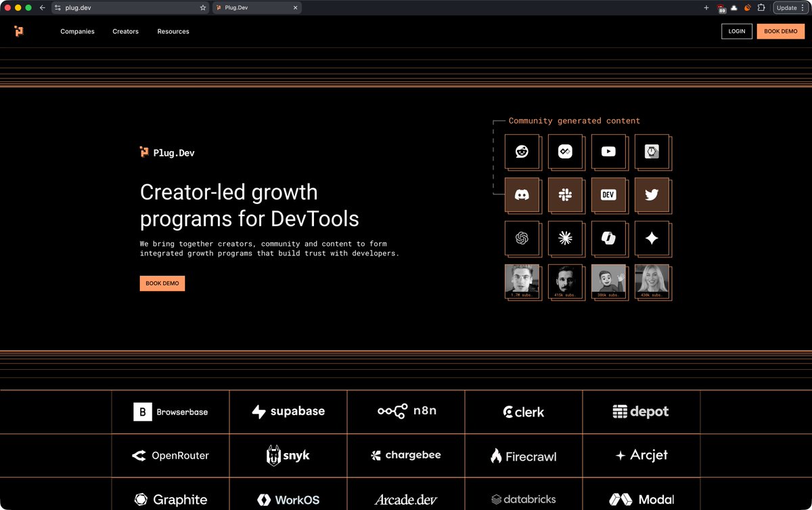Image resolution: width=812 pixels, height=510 pixels.
Task: Open the orange plug extension icon
Action: click(748, 7)
